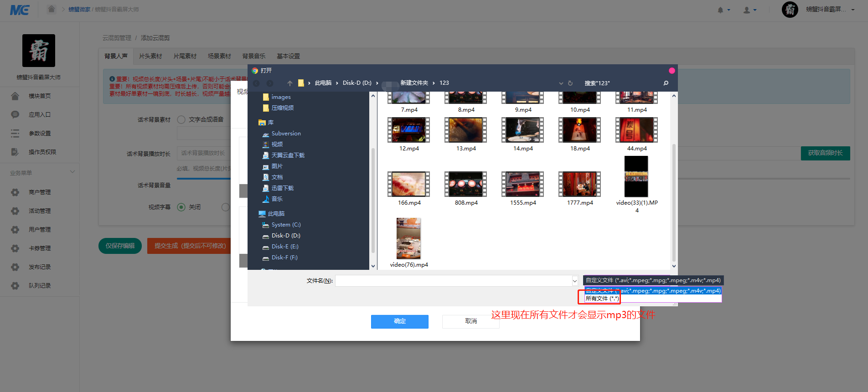Open the file name combo box arrow

pos(575,281)
